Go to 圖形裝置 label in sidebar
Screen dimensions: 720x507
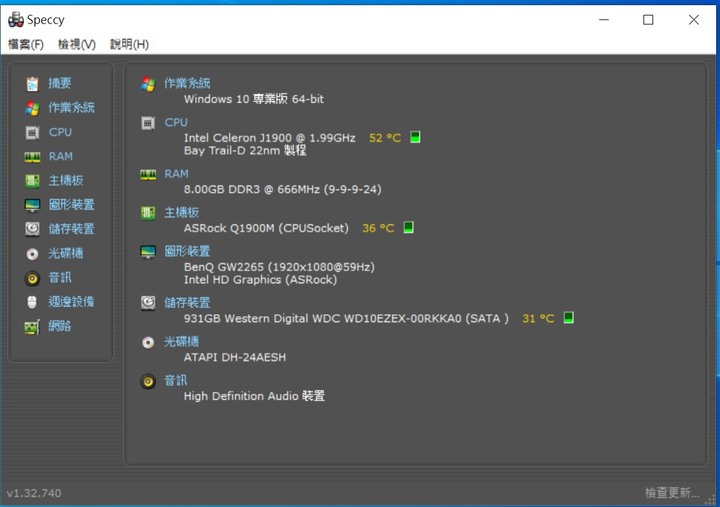click(72, 205)
